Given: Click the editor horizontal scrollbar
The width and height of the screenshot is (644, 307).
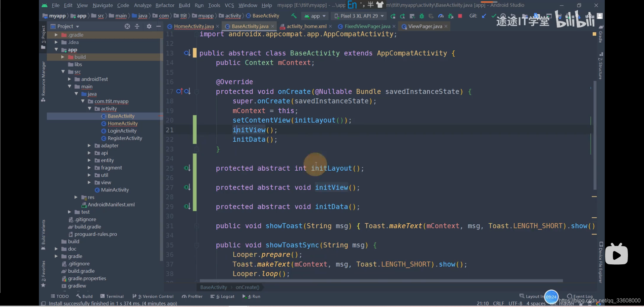Looking at the screenshot, I should [381, 281].
